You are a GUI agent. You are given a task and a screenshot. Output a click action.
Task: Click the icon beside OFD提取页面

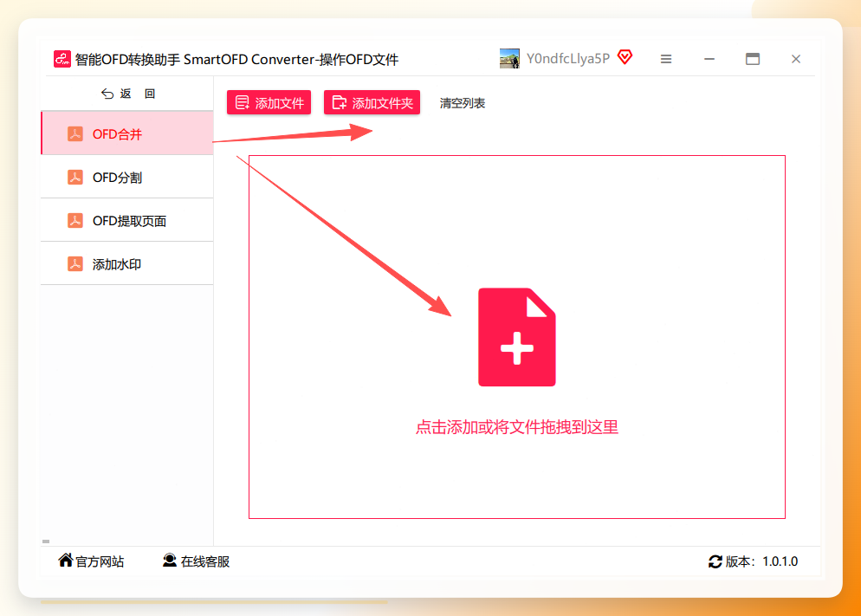coord(75,220)
